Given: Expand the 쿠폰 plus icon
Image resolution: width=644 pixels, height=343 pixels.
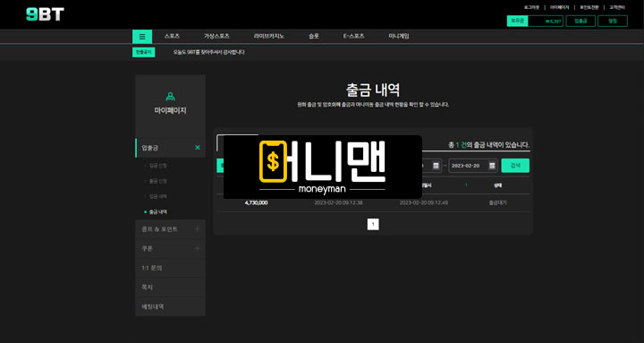Looking at the screenshot, I should click(x=198, y=248).
